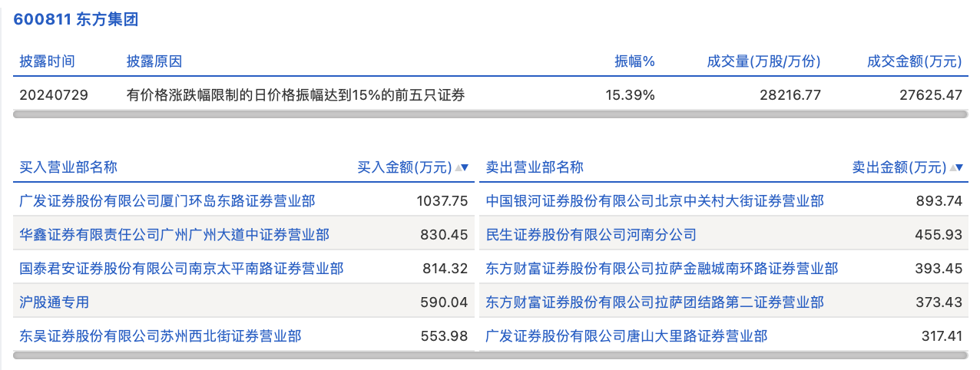Open 中国银河证券北京中关村大街证券营业部 seller link
980x370 pixels.
click(x=654, y=201)
